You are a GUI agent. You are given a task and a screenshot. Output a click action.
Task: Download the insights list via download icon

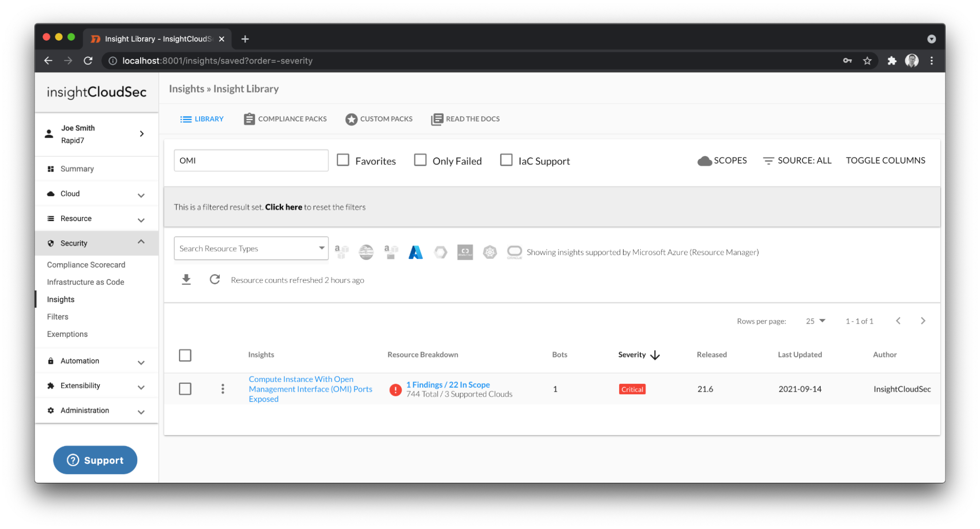(x=186, y=279)
